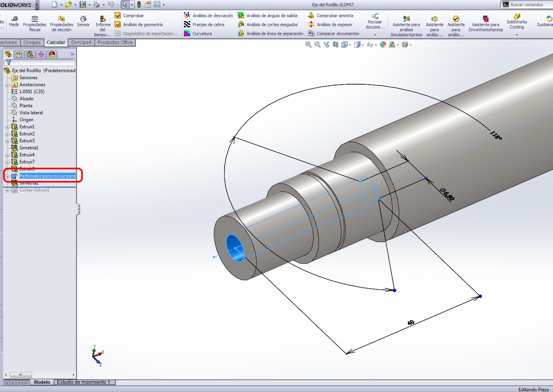Click Comparar documentos
This screenshot has width=553, height=392.
pyautogui.click(x=334, y=34)
